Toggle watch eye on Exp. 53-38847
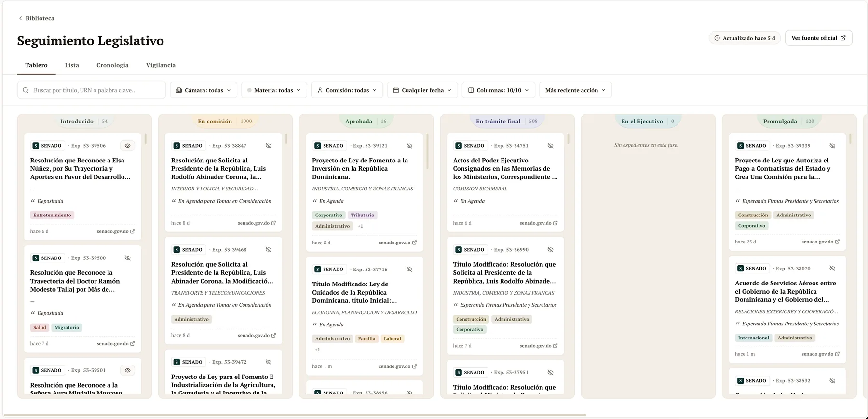The height and width of the screenshot is (419, 868). [x=269, y=146]
